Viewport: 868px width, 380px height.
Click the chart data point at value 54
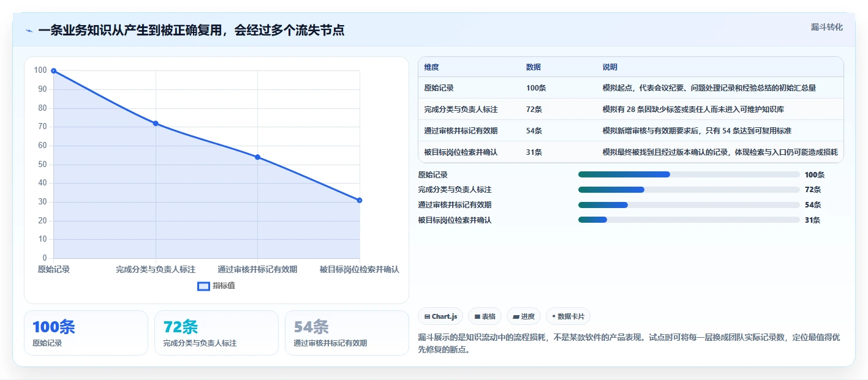(257, 157)
